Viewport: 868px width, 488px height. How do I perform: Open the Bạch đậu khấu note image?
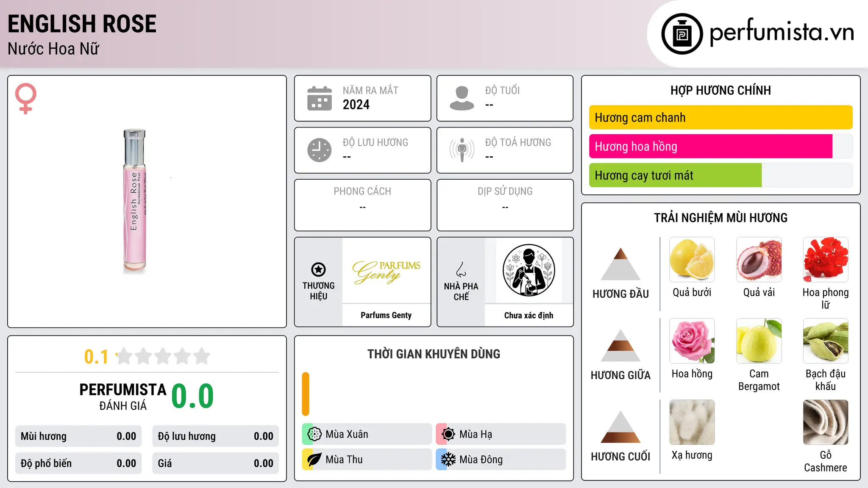(826, 341)
